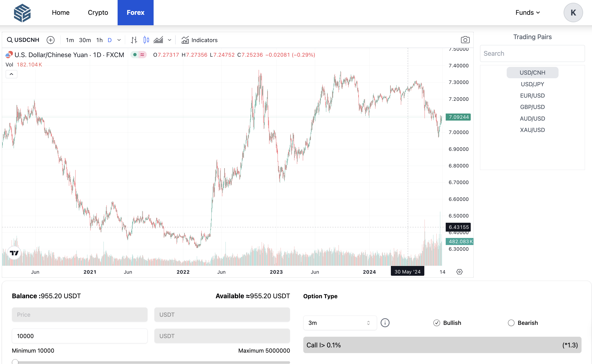This screenshot has height=364, width=592.
Task: Select the area chart style icon
Action: (x=158, y=40)
